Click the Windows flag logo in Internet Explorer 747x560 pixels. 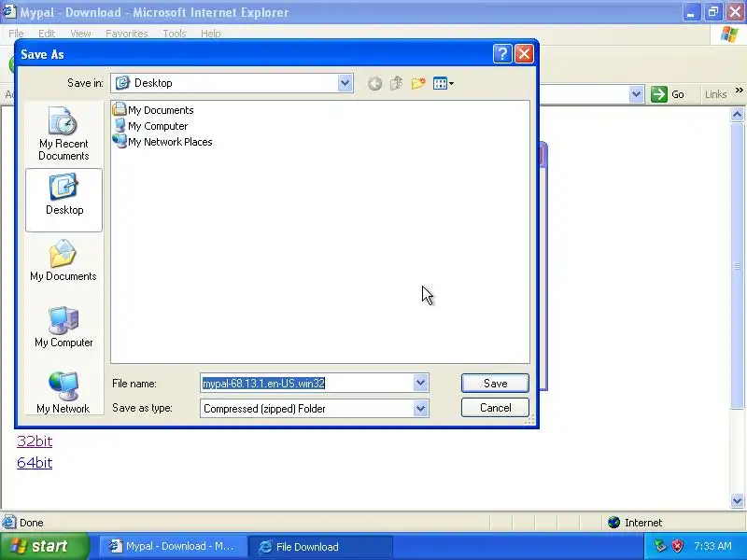coord(729,35)
